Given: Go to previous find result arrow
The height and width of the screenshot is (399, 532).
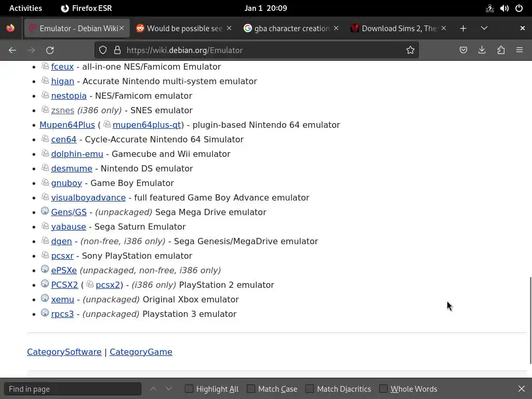Looking at the screenshot, I should tap(153, 389).
